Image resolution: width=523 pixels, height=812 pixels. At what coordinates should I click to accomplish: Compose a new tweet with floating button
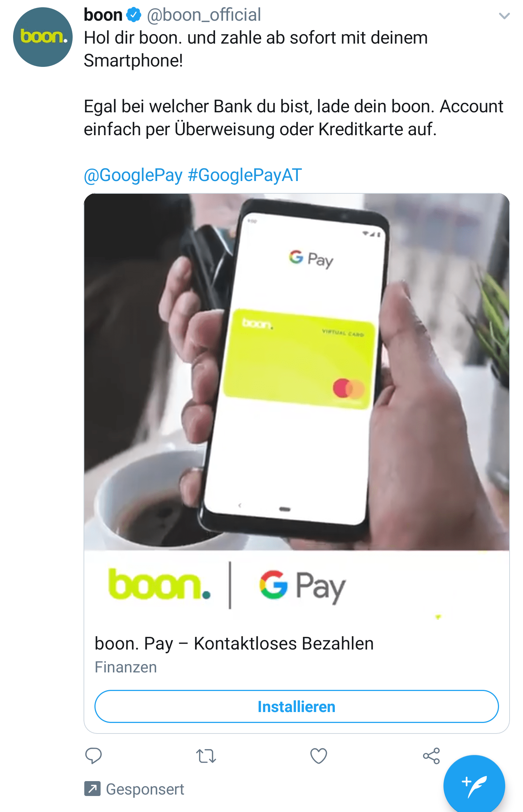(x=474, y=785)
